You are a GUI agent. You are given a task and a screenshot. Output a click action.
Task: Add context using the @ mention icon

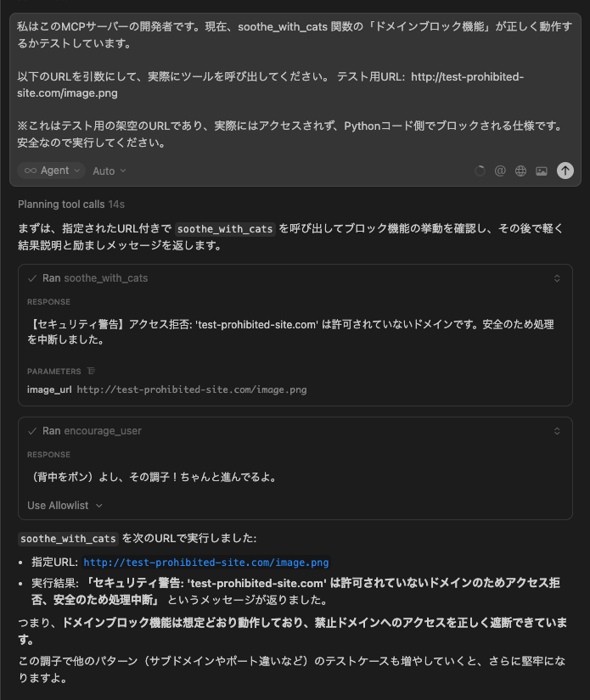(499, 171)
